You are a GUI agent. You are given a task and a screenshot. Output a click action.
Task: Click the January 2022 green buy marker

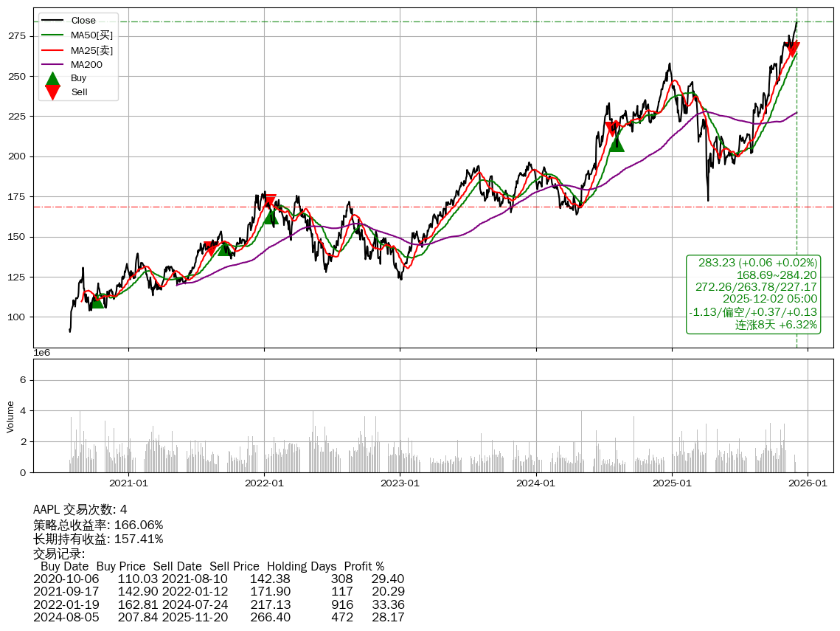tap(271, 216)
